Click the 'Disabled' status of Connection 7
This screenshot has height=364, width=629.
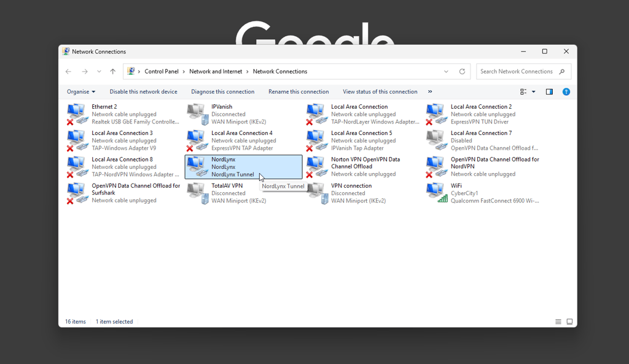click(x=461, y=141)
